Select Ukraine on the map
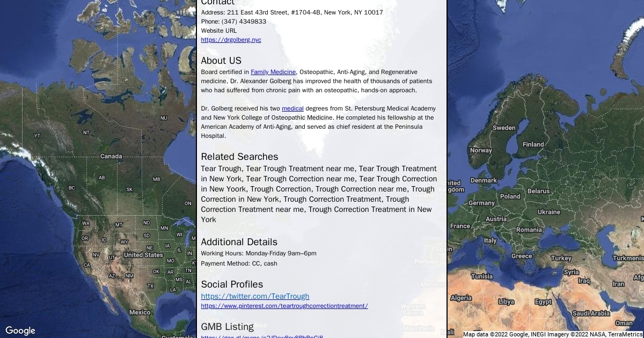 pos(548,212)
